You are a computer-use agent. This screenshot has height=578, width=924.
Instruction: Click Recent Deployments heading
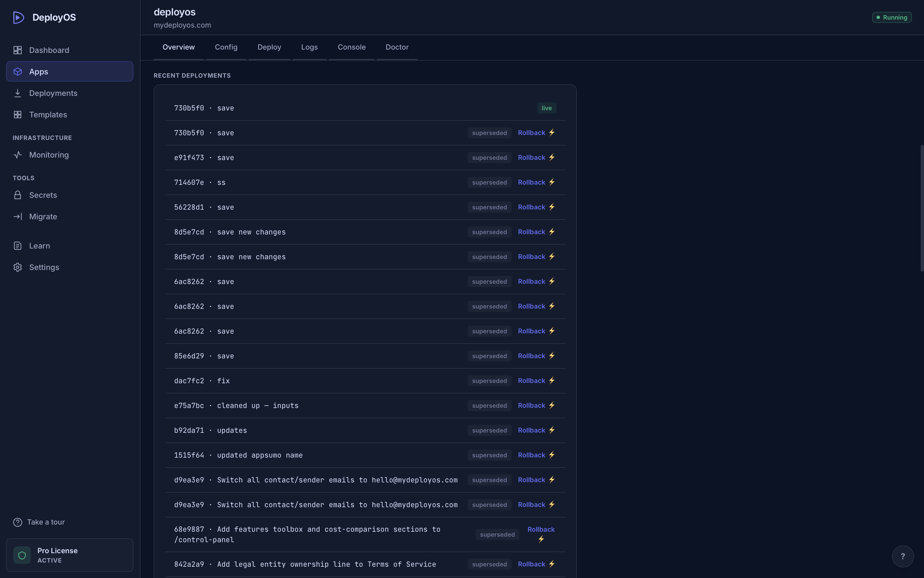(192, 76)
